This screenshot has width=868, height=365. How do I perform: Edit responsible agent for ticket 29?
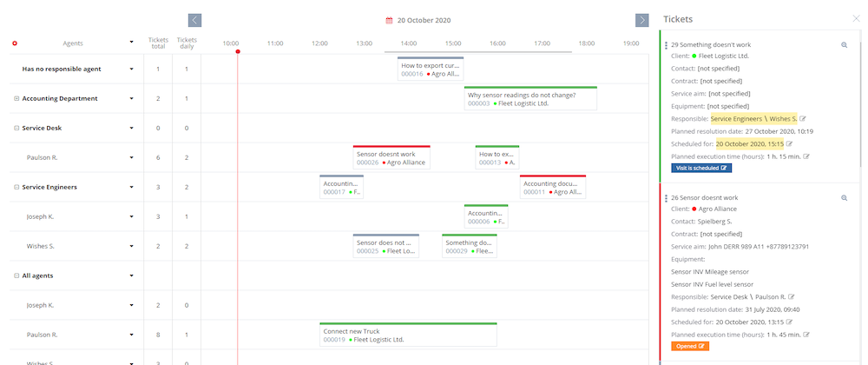pos(803,118)
